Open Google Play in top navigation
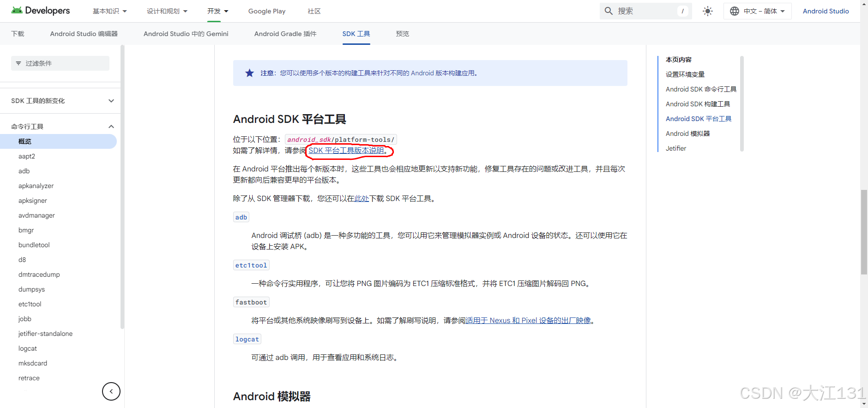The height and width of the screenshot is (408, 868). point(267,11)
